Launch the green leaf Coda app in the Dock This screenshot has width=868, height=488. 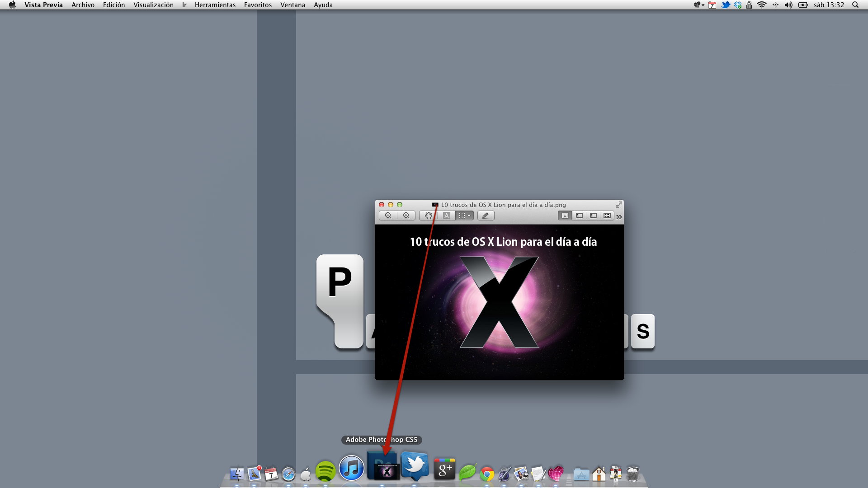(x=467, y=473)
